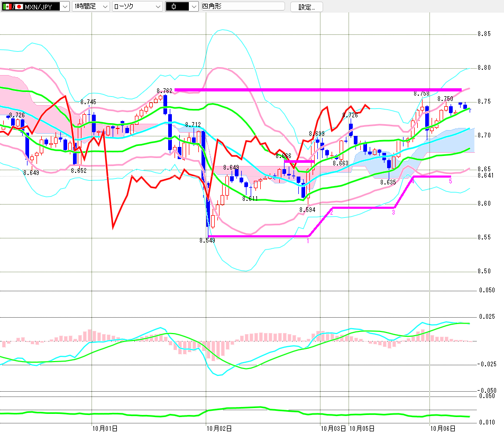Select wave marker number 1 on chart
Viewport: 504px width, 434px height.
pyautogui.click(x=308, y=241)
